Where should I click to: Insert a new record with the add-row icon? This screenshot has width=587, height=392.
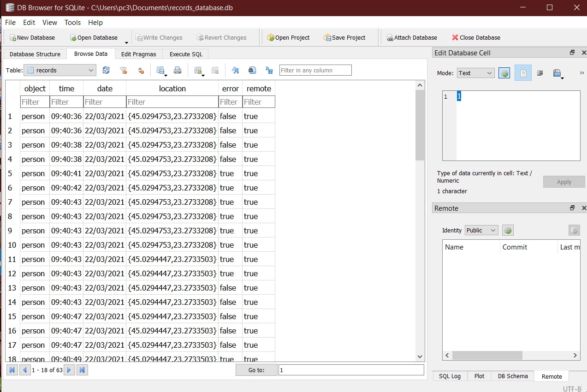pyautogui.click(x=199, y=70)
